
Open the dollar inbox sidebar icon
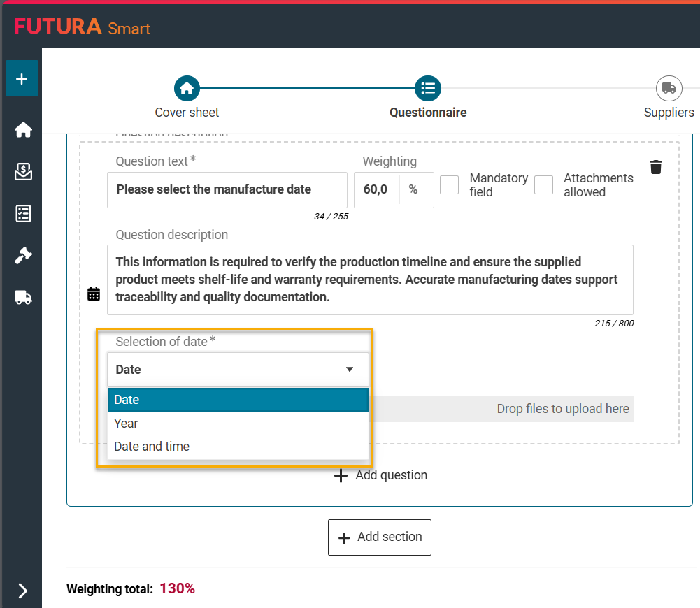[23, 172]
